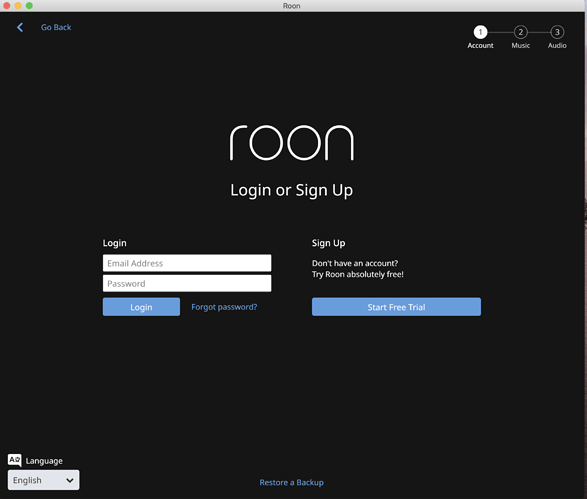Screen dimensions: 587x499
Task: Click the language dropdown chevron arrow
Action: pyautogui.click(x=70, y=480)
